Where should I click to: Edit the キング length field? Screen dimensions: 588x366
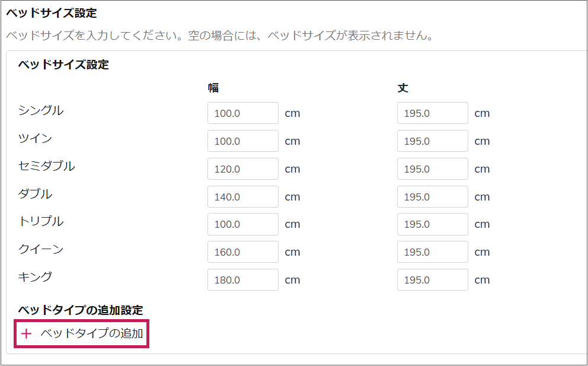(433, 279)
